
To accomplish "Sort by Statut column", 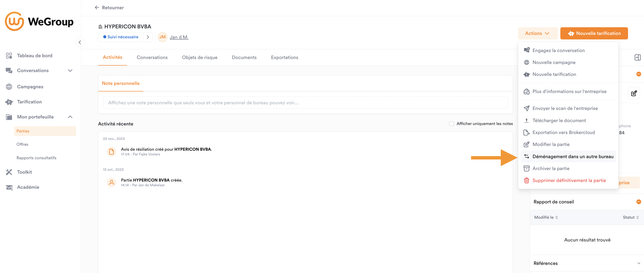I will pos(631,218).
